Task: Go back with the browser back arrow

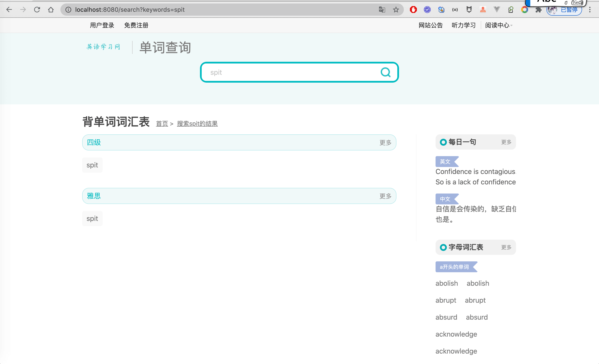Action: 9,10
